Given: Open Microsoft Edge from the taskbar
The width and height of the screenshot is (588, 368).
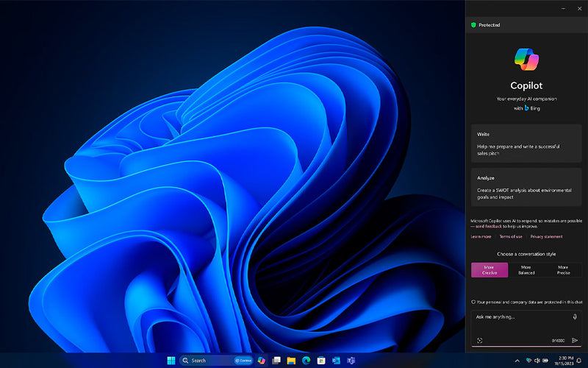Looking at the screenshot, I should tap(306, 360).
